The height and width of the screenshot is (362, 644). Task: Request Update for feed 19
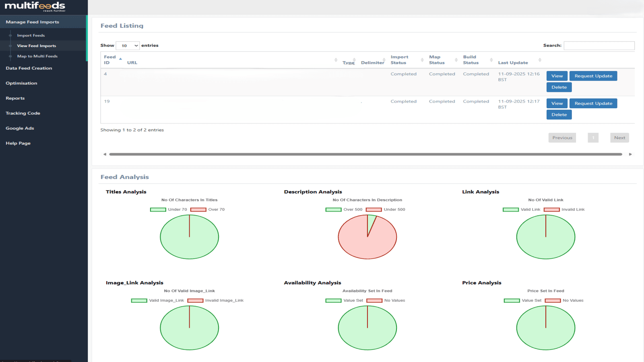coord(593,103)
